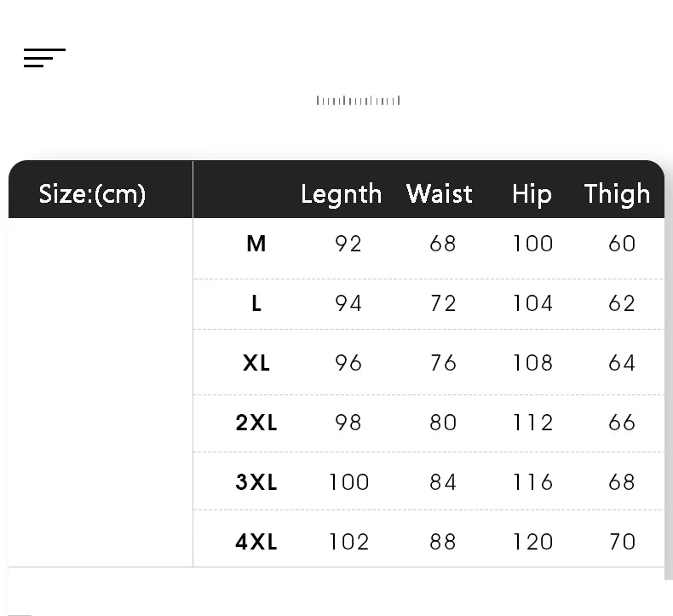This screenshot has height=616, width=673.
Task: Choose the 2XL size row label
Action: 256,423
